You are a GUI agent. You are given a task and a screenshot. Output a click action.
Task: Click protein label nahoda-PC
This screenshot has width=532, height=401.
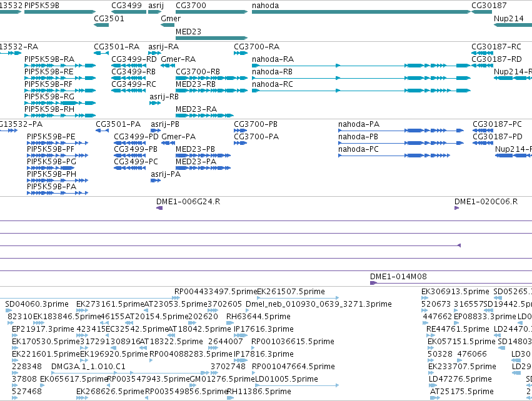coord(358,149)
